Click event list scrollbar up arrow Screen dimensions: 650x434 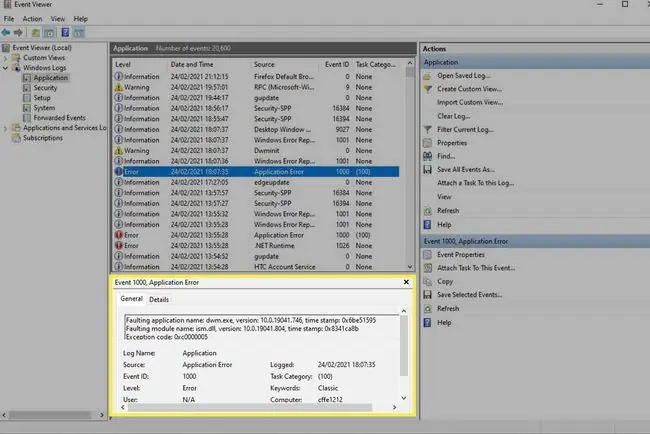pyautogui.click(x=410, y=63)
